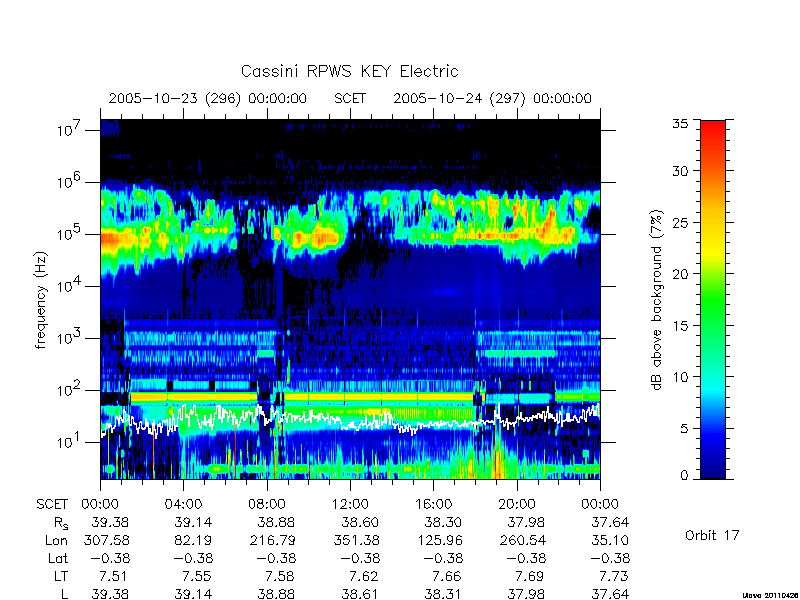Click the L row header
This screenshot has height=600, width=800.
65,594
